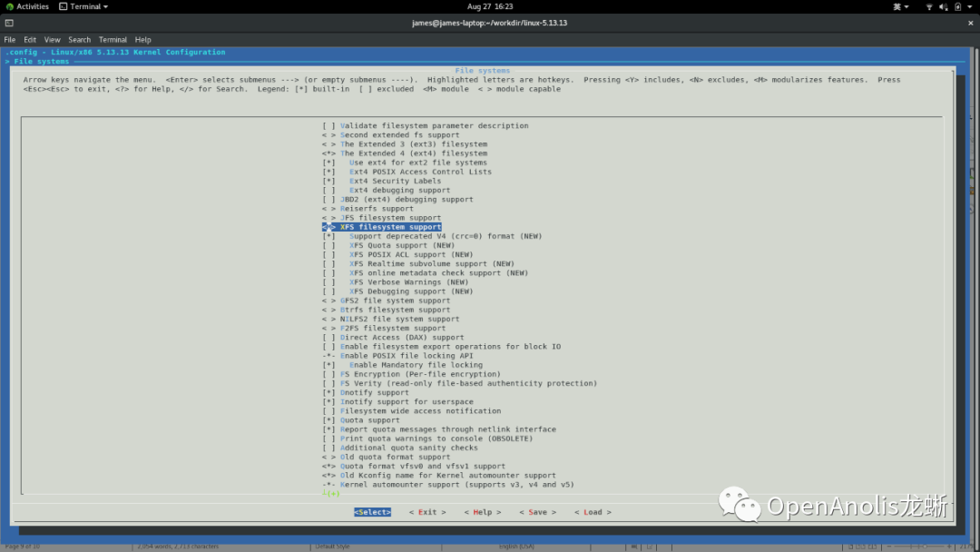
Task: Select Kernel automounter support (supports v3, v4 and v5)
Action: click(x=448, y=485)
